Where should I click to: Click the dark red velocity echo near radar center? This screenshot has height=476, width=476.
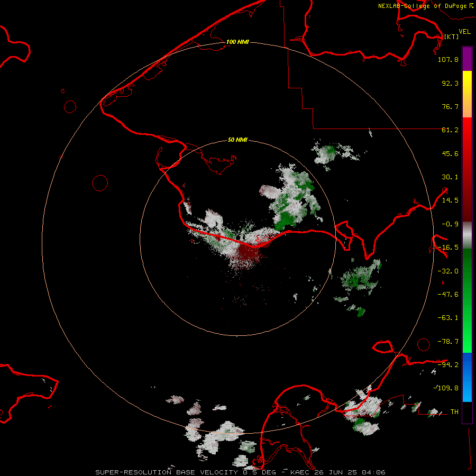(x=249, y=253)
